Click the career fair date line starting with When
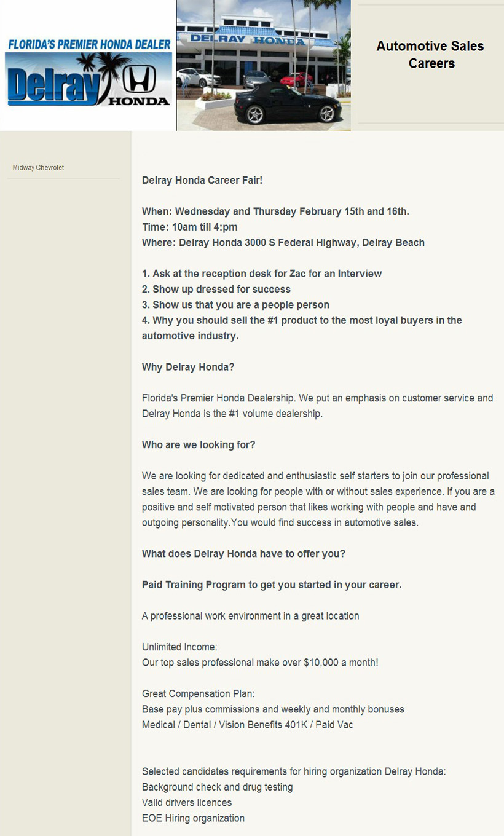The image size is (504, 836). [275, 211]
